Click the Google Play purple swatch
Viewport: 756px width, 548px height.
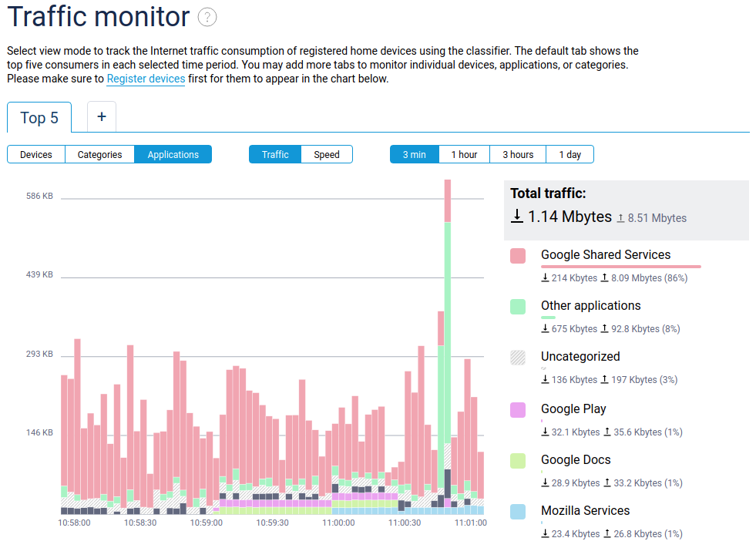tap(518, 410)
